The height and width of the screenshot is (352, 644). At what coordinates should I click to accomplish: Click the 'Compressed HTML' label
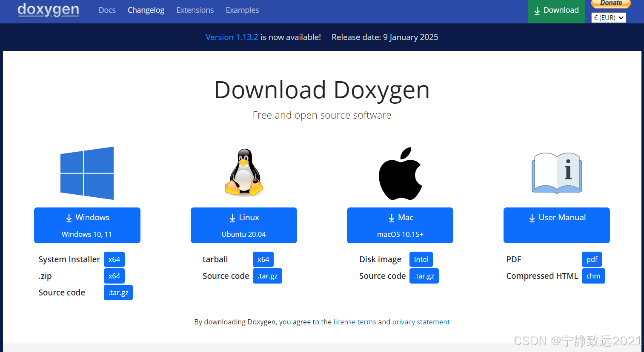click(x=542, y=276)
